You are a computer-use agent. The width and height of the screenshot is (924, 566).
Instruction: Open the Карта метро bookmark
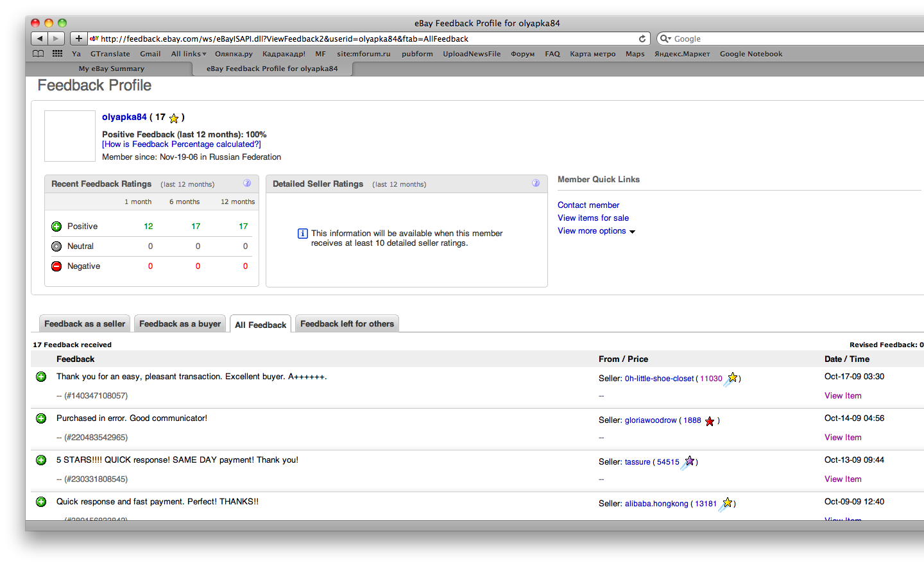(593, 54)
